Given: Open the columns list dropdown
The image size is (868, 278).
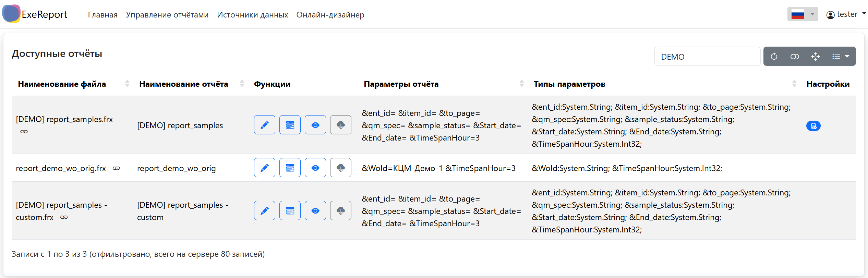Looking at the screenshot, I should click(x=840, y=57).
